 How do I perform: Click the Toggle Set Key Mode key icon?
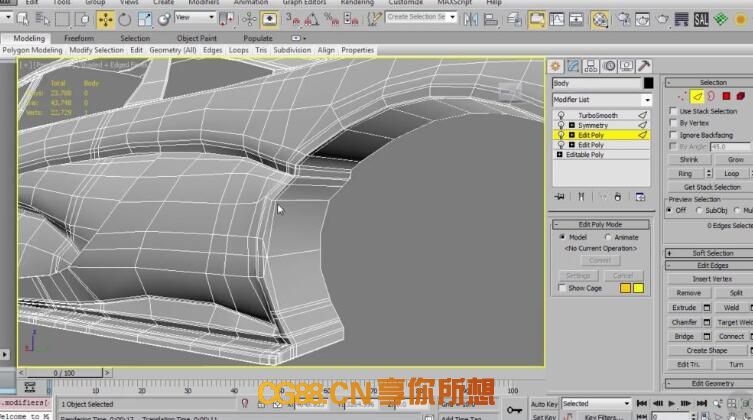point(514,409)
